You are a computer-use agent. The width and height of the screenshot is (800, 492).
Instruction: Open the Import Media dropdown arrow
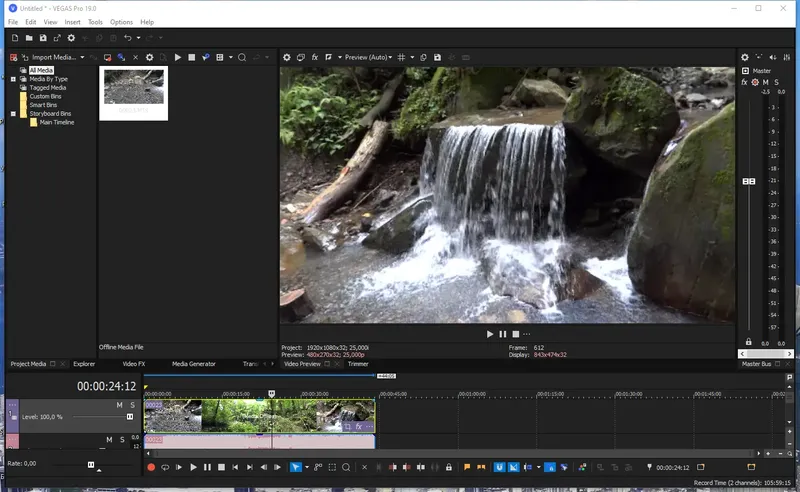[x=82, y=57]
